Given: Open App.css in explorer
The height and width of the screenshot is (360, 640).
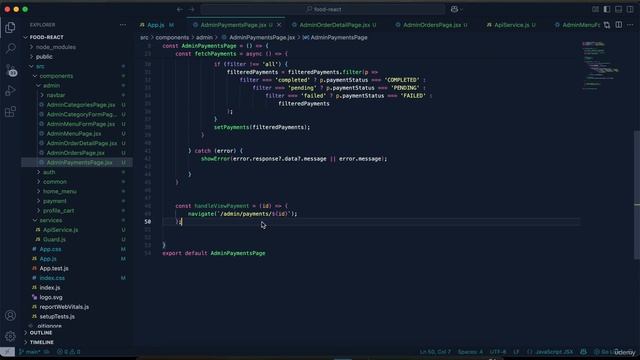Looking at the screenshot, I should (50, 249).
